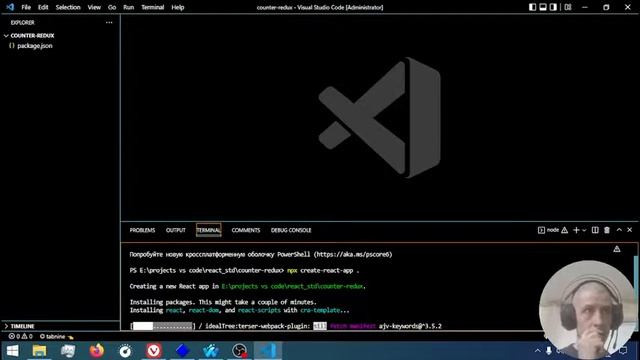Open File Explorer from the taskbar

coord(39,351)
